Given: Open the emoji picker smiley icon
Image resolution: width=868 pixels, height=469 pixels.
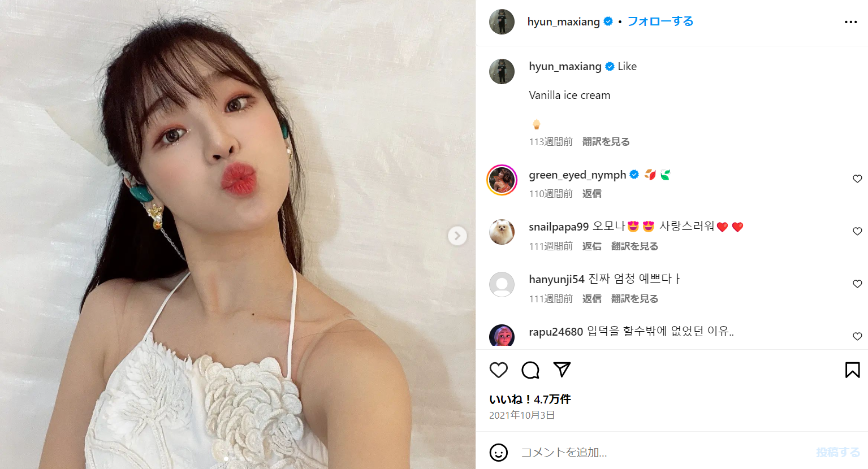Looking at the screenshot, I should click(498, 452).
